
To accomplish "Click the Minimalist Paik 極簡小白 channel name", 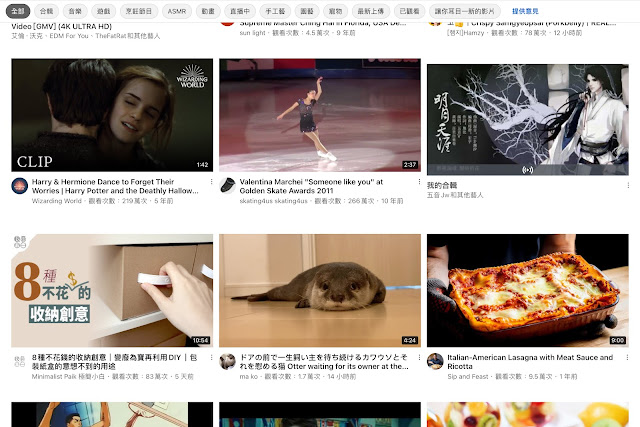I will coord(68,376).
